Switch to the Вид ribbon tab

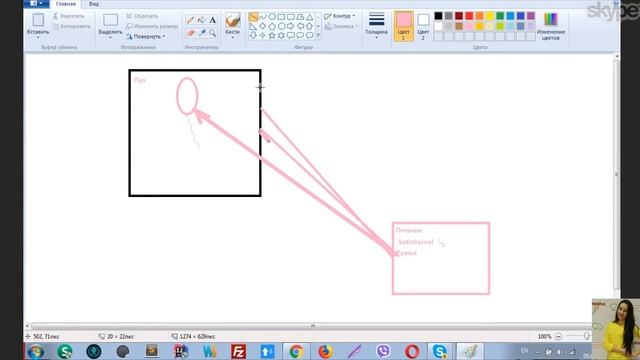pos(94,4)
